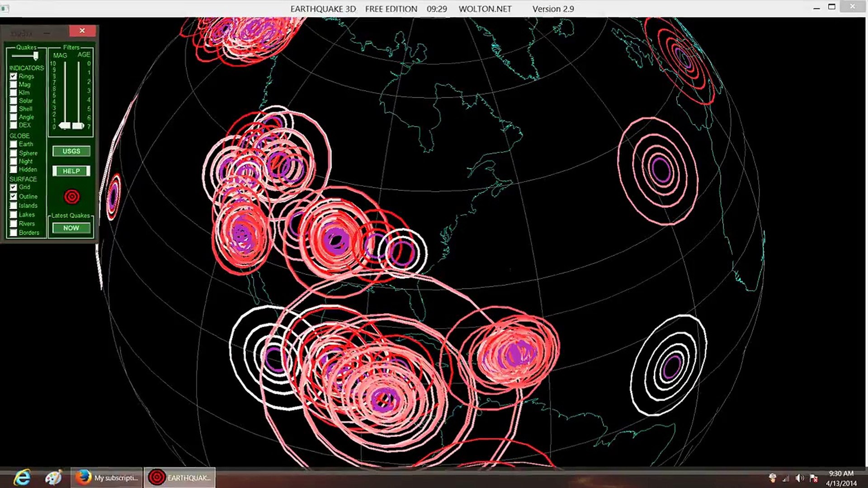
Task: Open the Action Center flag icon
Action: click(814, 478)
